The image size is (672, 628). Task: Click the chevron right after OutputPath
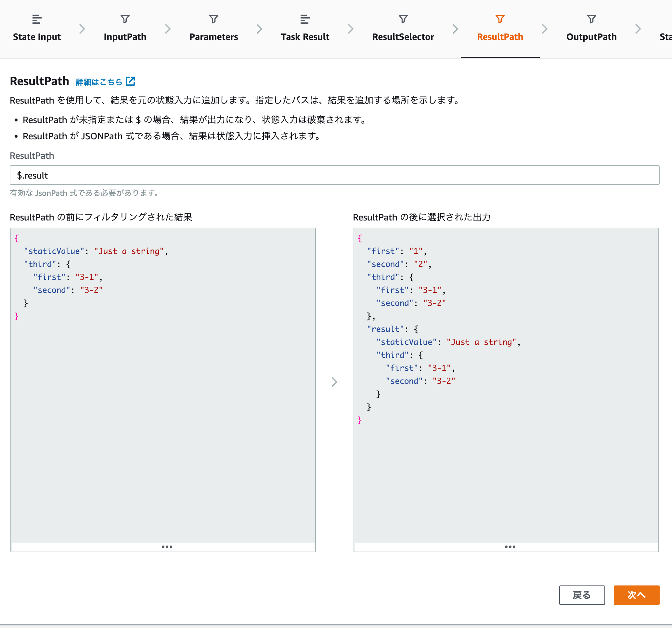[637, 29]
